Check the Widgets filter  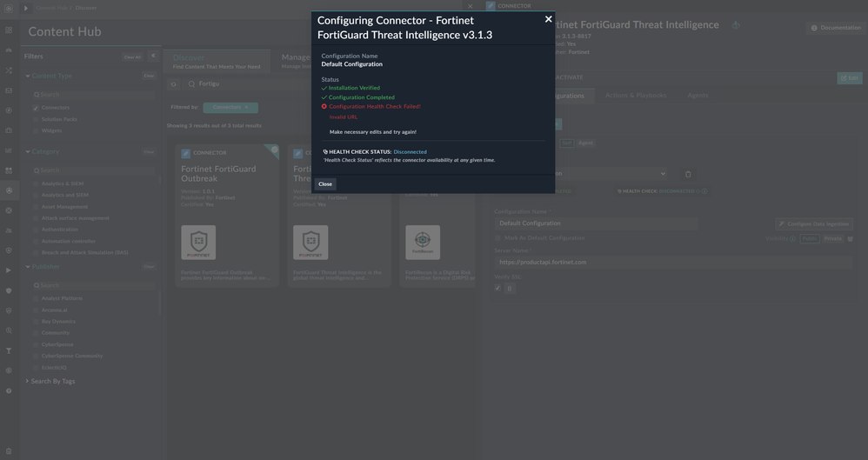coord(36,131)
